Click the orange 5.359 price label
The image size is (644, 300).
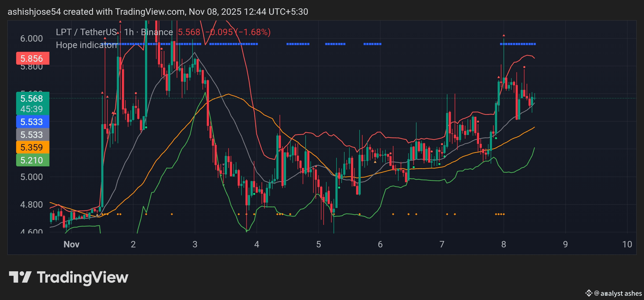(x=32, y=147)
